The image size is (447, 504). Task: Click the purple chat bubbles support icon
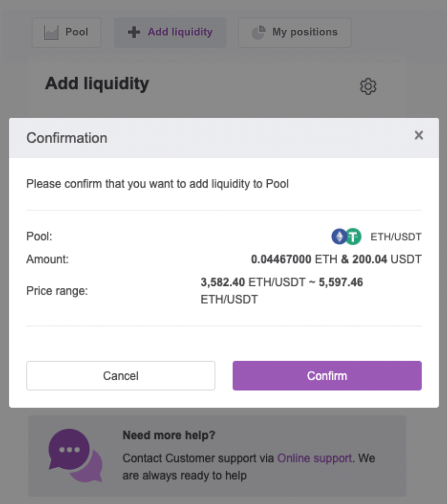click(x=75, y=455)
